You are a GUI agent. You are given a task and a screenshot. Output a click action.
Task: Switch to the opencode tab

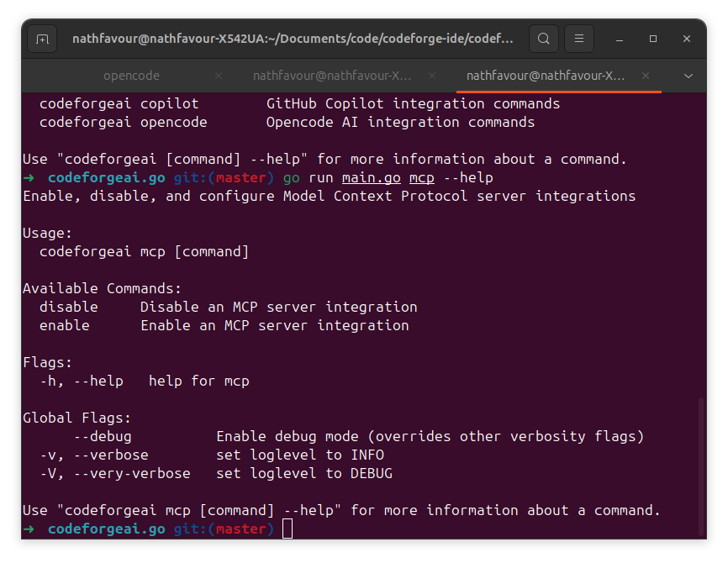point(131,76)
